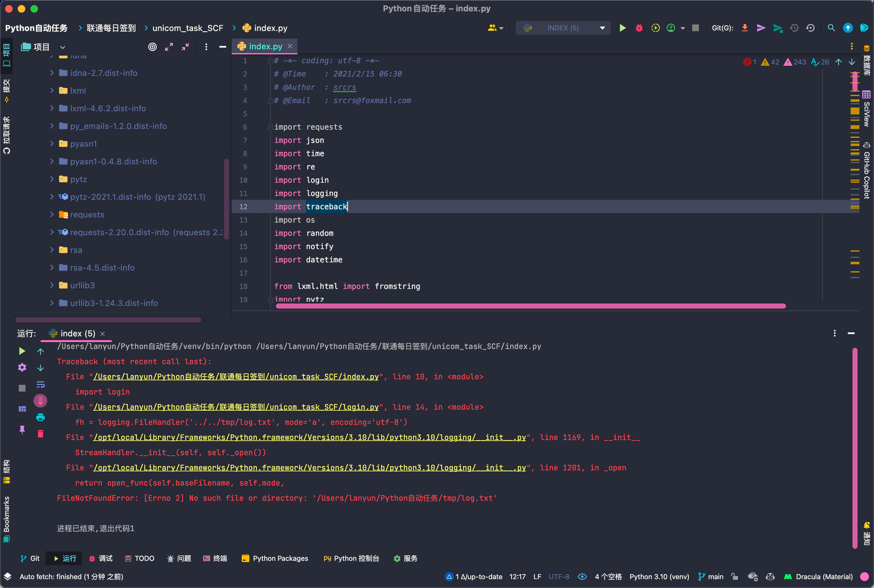
Task: Click the green Run button in toolbar
Action: coord(622,28)
